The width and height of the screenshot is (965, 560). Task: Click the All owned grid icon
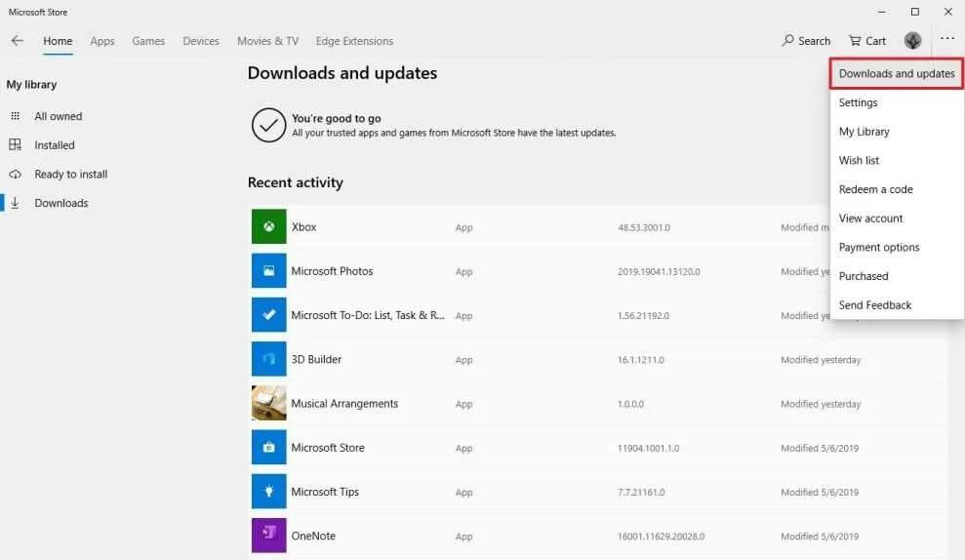click(16, 116)
